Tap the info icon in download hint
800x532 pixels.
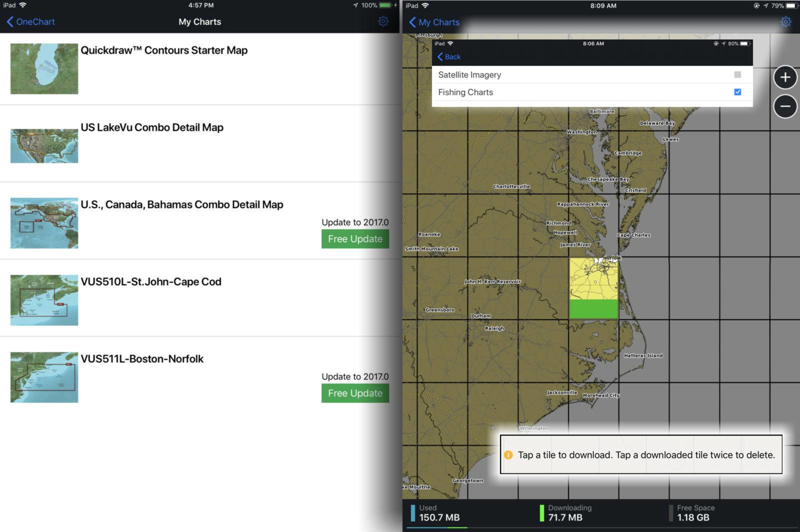coord(508,455)
